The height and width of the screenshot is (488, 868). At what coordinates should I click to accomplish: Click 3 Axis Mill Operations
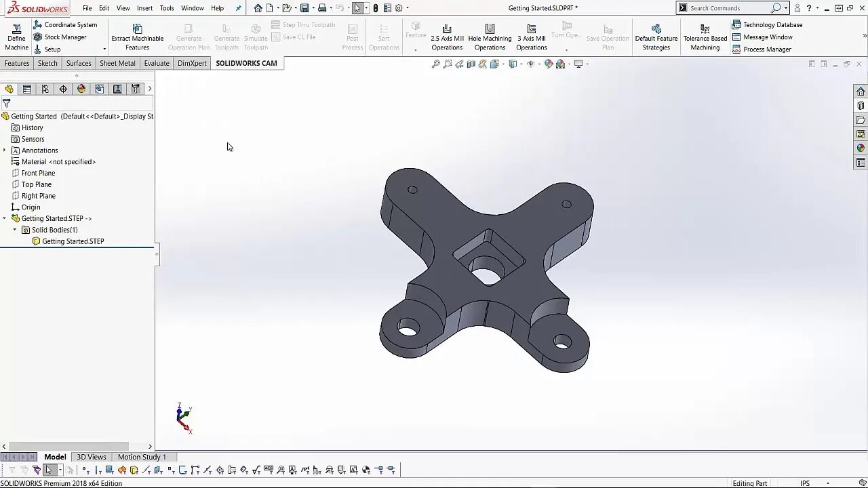(531, 36)
